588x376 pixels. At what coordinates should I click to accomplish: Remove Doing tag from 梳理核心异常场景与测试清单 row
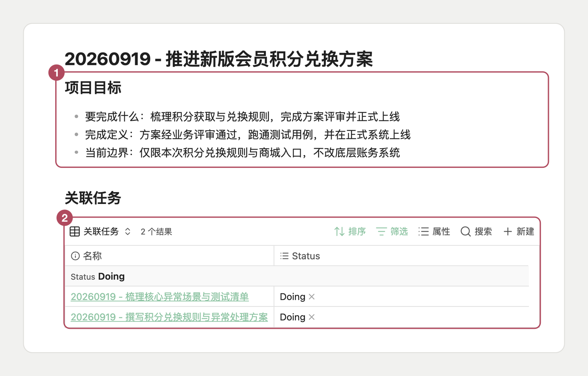[x=312, y=297]
